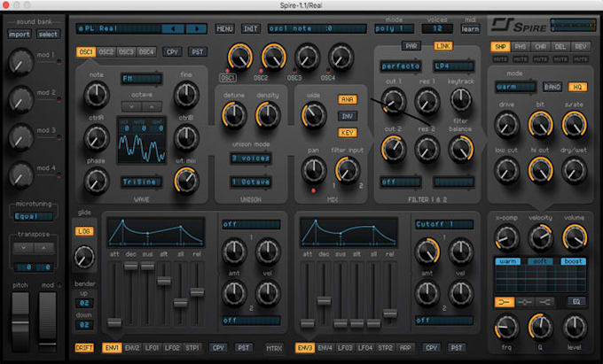Click the drive knob in shaper
Screen dimensions: 603x364
506,124
